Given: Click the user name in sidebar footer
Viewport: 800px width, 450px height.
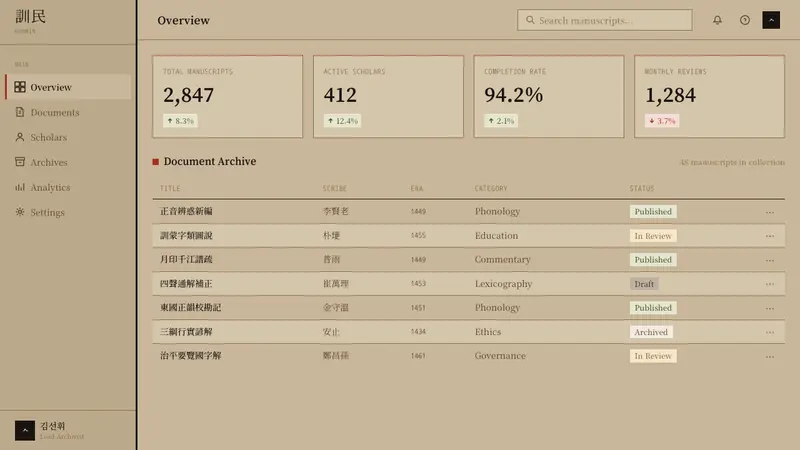Looking at the screenshot, I should click(53, 426).
